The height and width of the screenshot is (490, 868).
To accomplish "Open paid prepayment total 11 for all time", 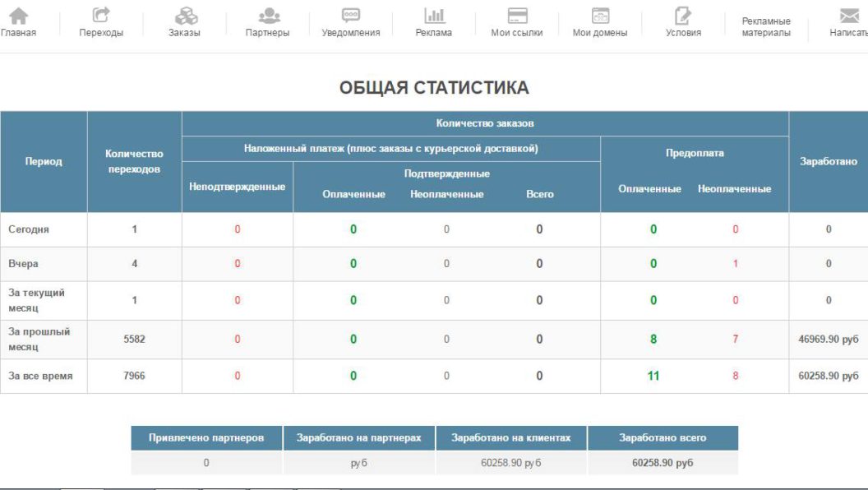I will click(653, 377).
